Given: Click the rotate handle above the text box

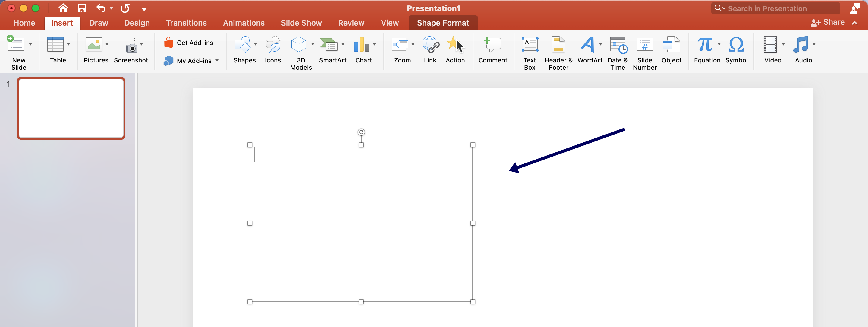Looking at the screenshot, I should coord(361,132).
